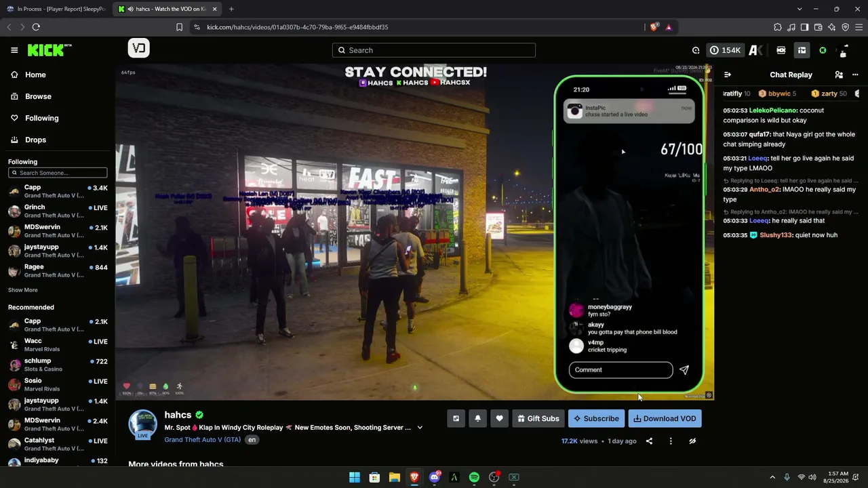Open video more options (three dots)

(671, 441)
